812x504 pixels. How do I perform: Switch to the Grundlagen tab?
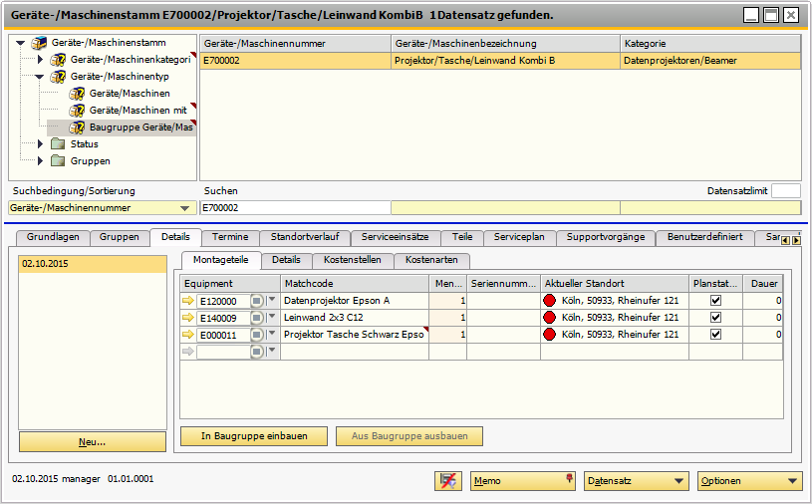tap(53, 237)
